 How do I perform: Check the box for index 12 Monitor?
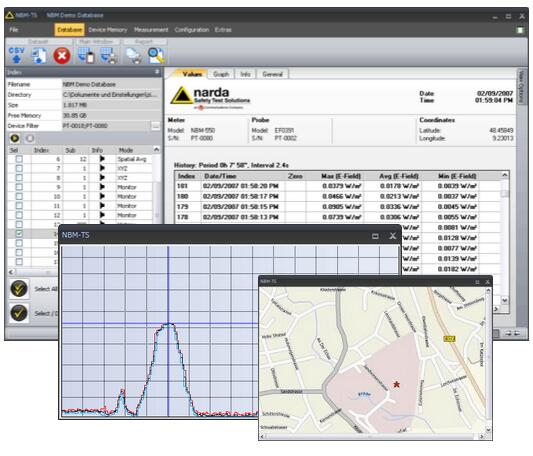[x=19, y=215]
